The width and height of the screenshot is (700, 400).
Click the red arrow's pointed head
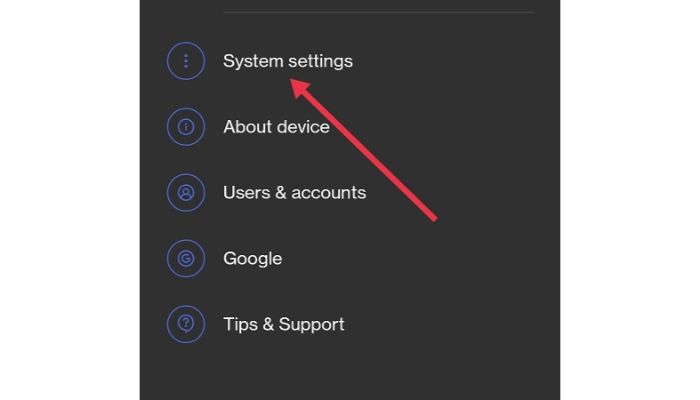coord(298,87)
